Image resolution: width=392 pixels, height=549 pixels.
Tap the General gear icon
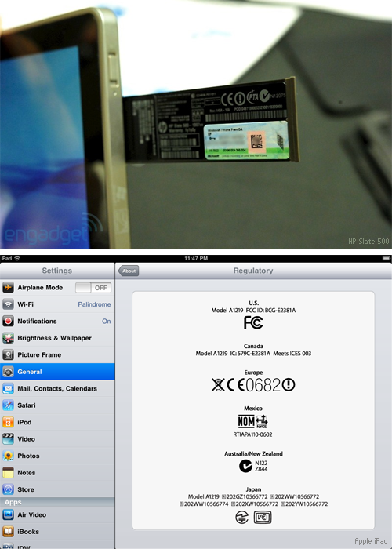(8, 372)
